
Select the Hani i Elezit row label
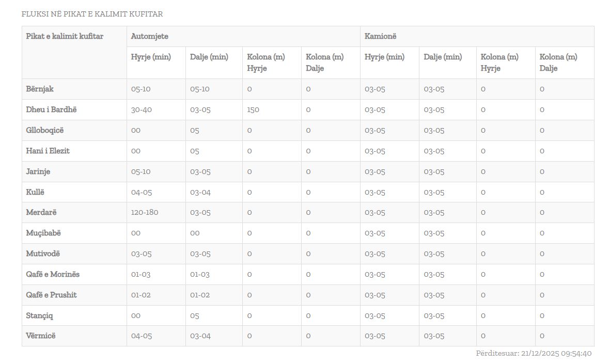point(48,151)
